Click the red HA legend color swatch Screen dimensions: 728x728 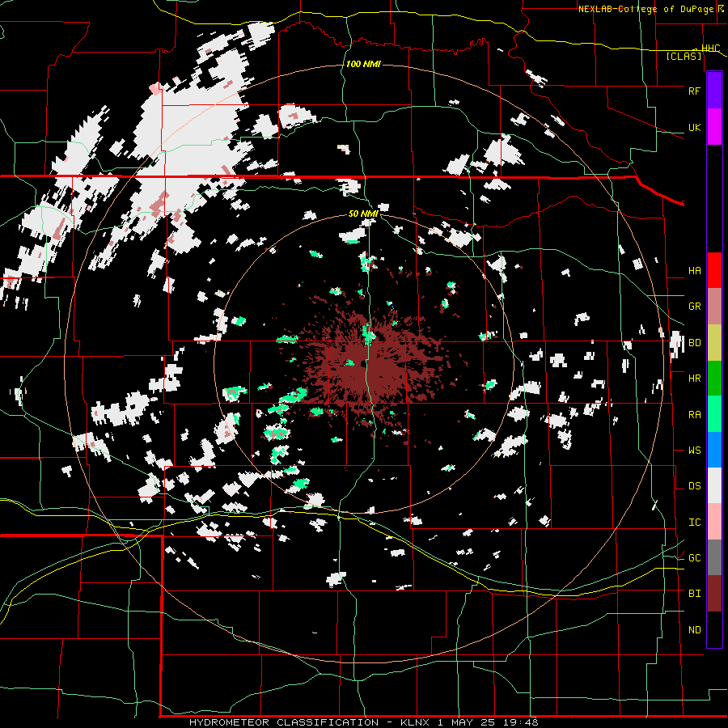pos(714,270)
